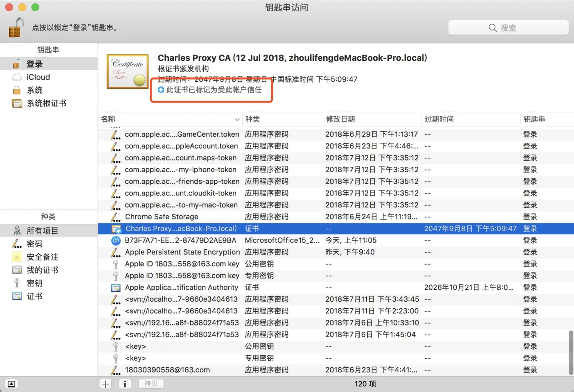Click key icon of <key> 公用密钥 row

click(x=116, y=346)
